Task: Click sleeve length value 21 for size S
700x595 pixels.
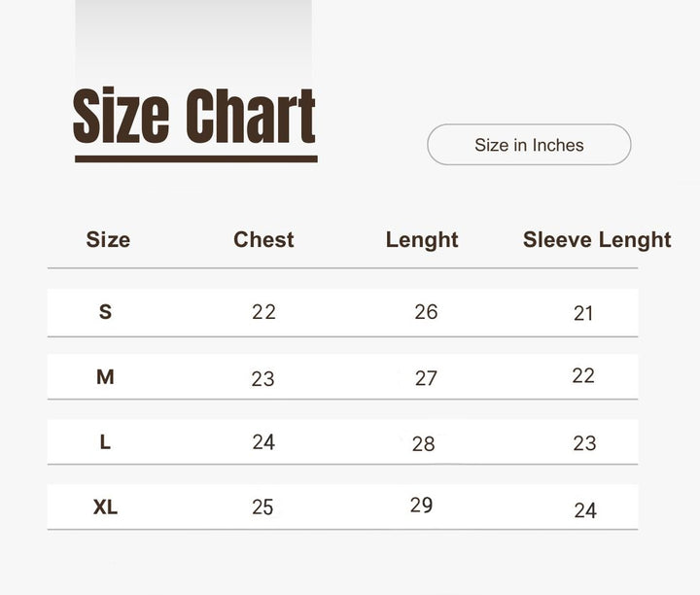Action: tap(583, 313)
